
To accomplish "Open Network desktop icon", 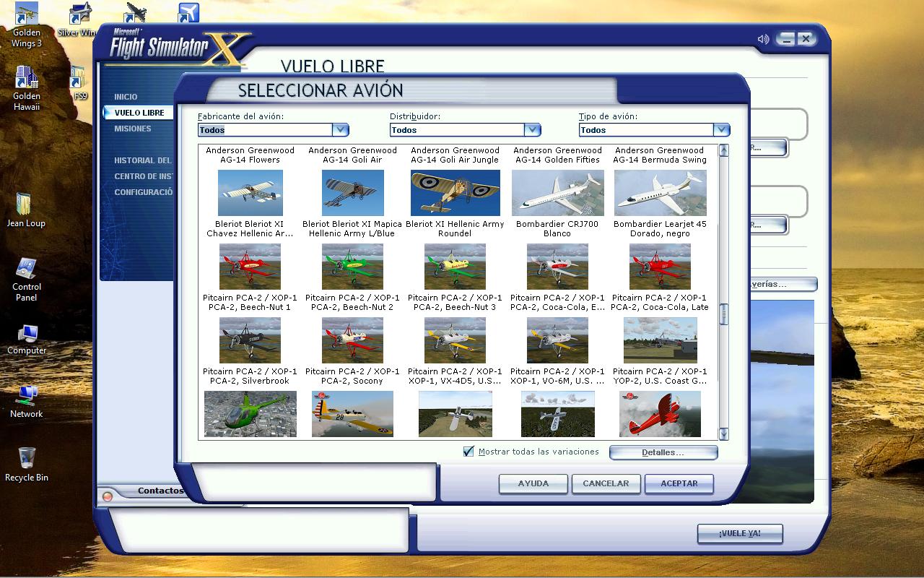I will click(x=27, y=402).
